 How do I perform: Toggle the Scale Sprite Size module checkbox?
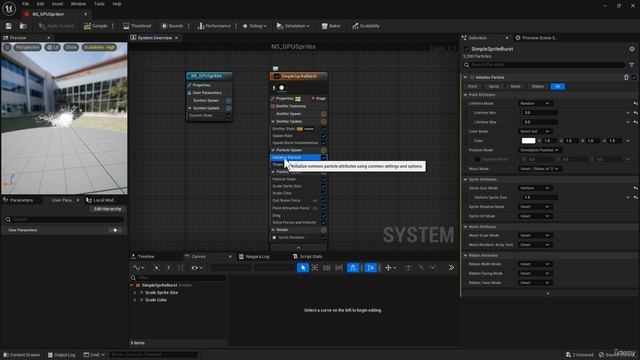coord(323,186)
